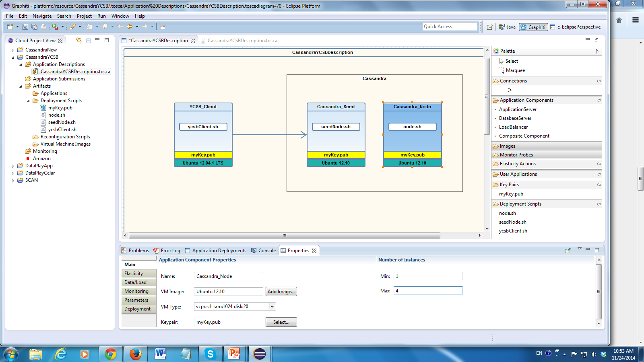Collapse the Application Descriptions folder
644x362 pixels.
pyautogui.click(x=21, y=65)
